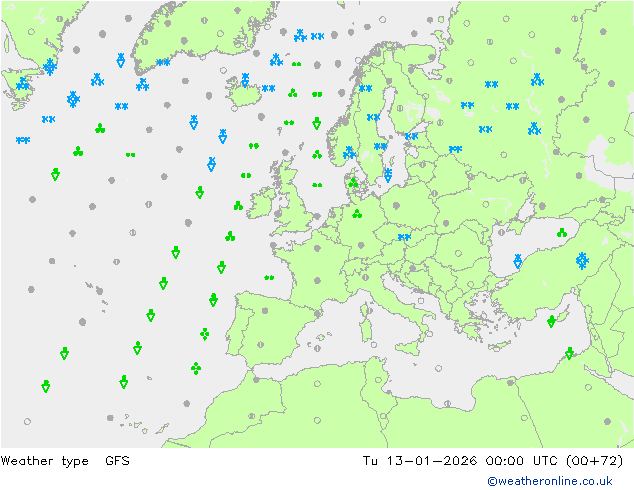Click the grey cloud dot over central France
Image resolution: width=634 pixels, height=490 pixels.
[318, 280]
